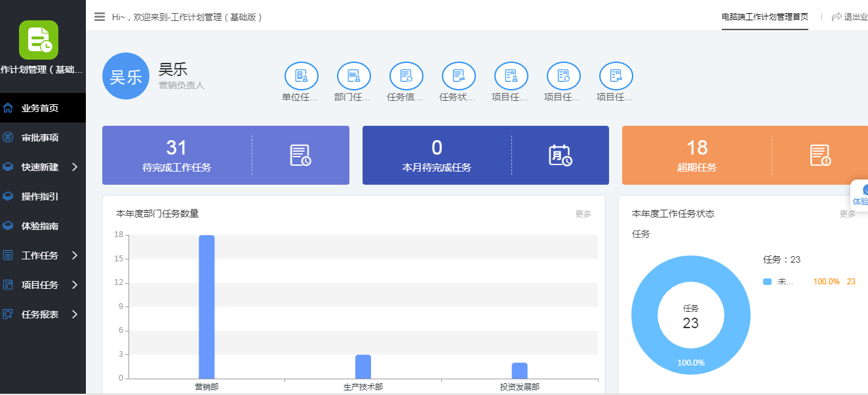Viewport: 868px width, 395px height.
Task: Open the 任务状... shortcut icon
Action: click(458, 76)
